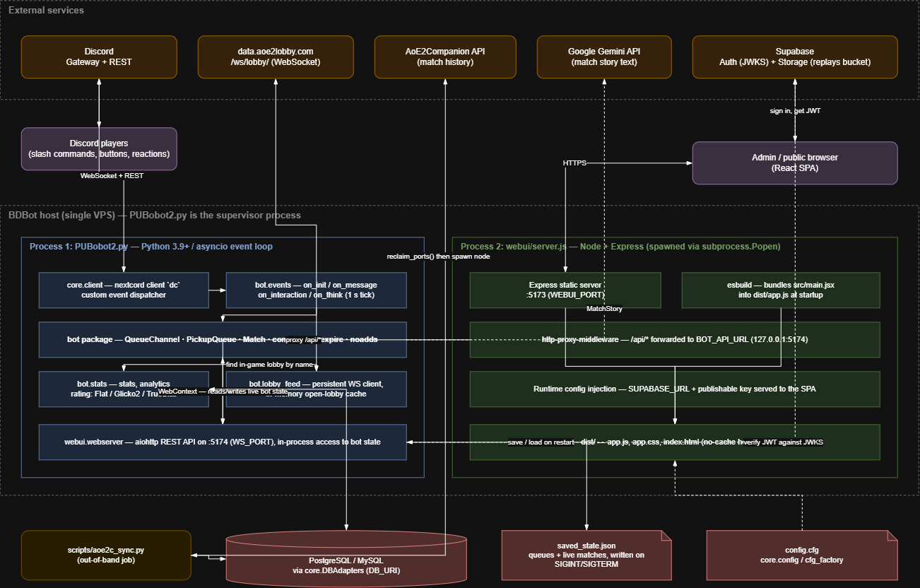This screenshot has height=588, width=920.
Task: Click the 'save / load on restart' edge label
Action: tap(540, 442)
